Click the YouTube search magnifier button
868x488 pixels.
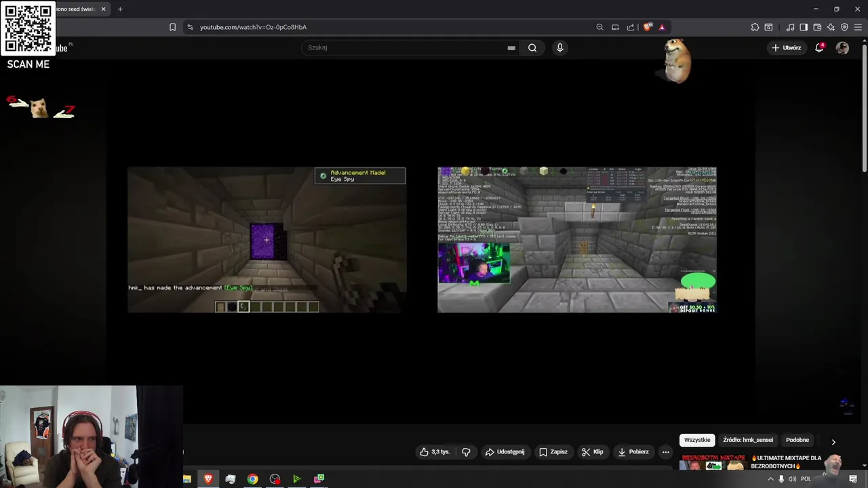[532, 47]
